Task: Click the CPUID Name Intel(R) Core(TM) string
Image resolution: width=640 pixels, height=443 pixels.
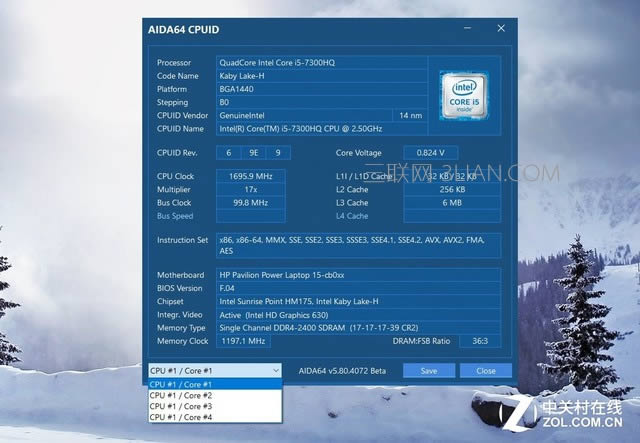Action: (x=322, y=129)
